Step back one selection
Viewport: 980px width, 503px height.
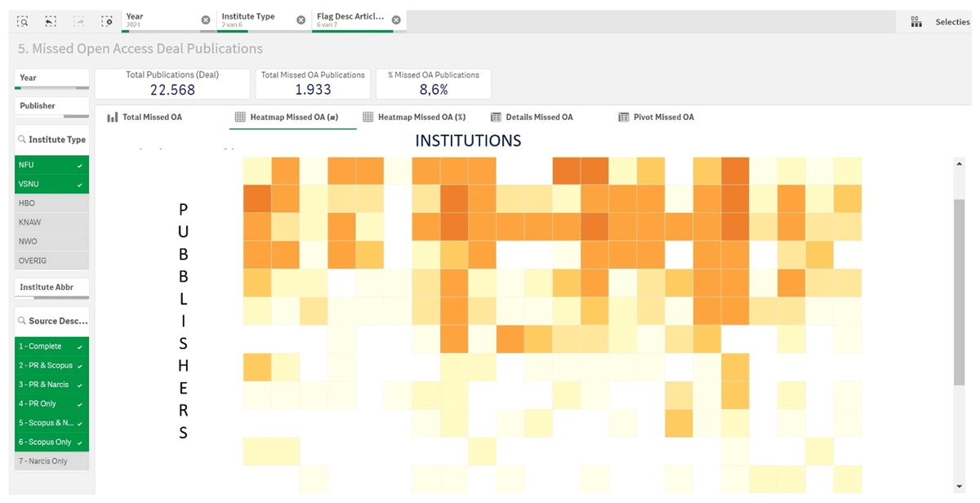click(x=51, y=21)
